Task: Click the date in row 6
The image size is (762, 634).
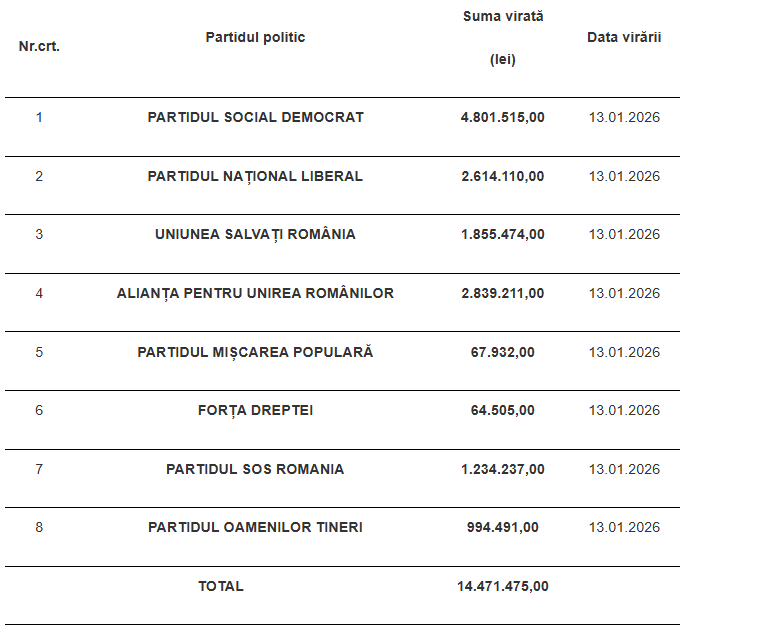Action: pyautogui.click(x=624, y=411)
